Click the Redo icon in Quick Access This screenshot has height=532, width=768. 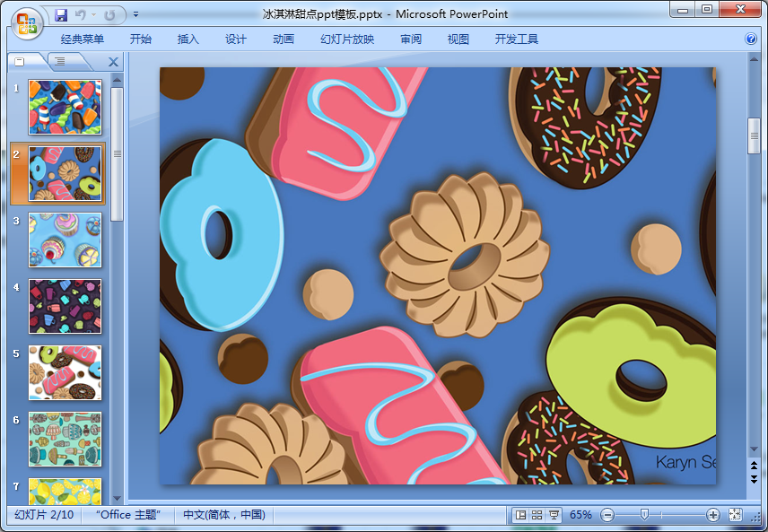[109, 14]
